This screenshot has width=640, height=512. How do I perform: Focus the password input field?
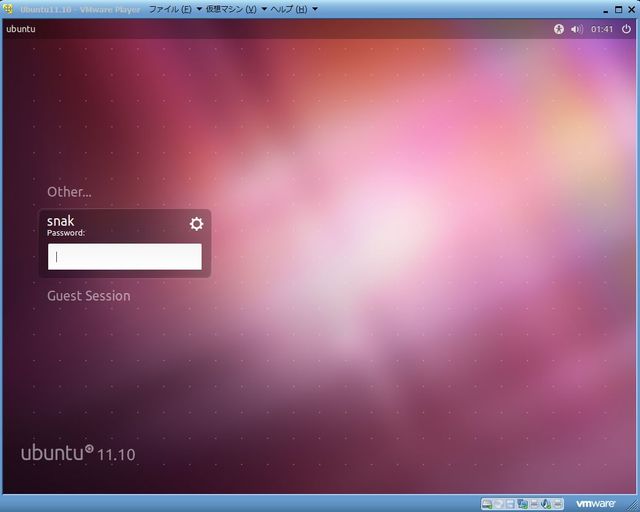(124, 257)
